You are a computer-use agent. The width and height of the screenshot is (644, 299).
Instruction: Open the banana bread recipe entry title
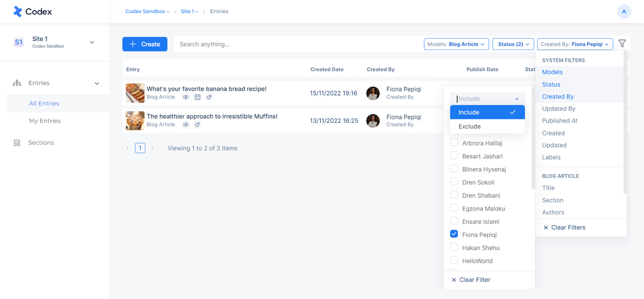click(x=206, y=89)
